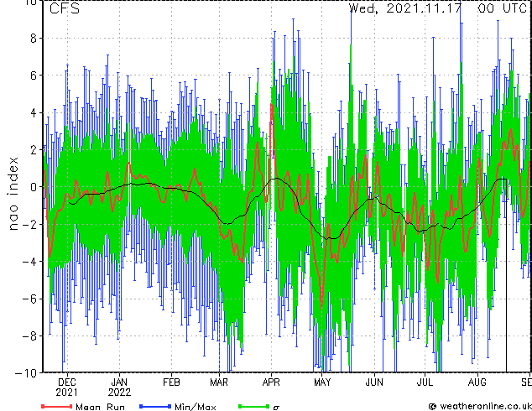Click the 'Mean Run' legend label
The image size is (532, 411).
tap(100, 407)
